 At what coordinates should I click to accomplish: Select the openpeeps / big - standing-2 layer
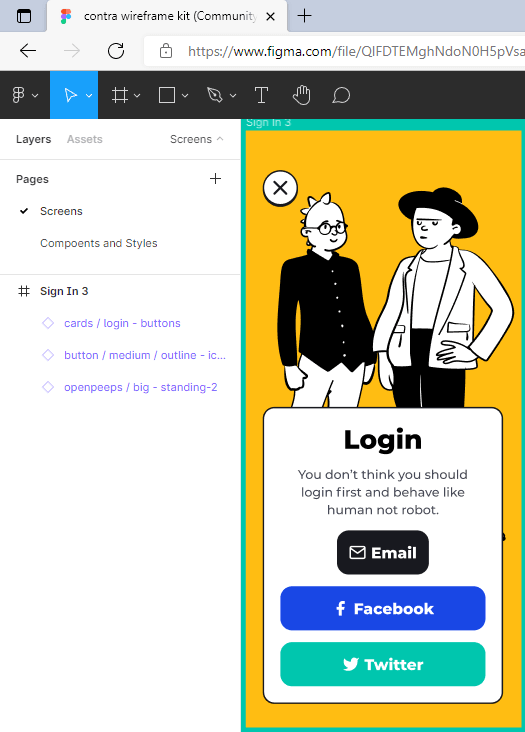tap(140, 387)
